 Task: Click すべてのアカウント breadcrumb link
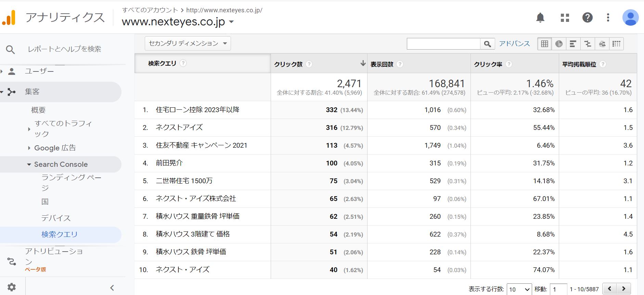click(x=150, y=10)
